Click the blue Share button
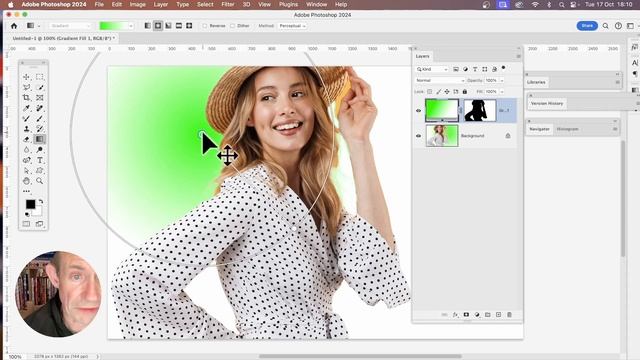The width and height of the screenshot is (640, 360). [587, 26]
